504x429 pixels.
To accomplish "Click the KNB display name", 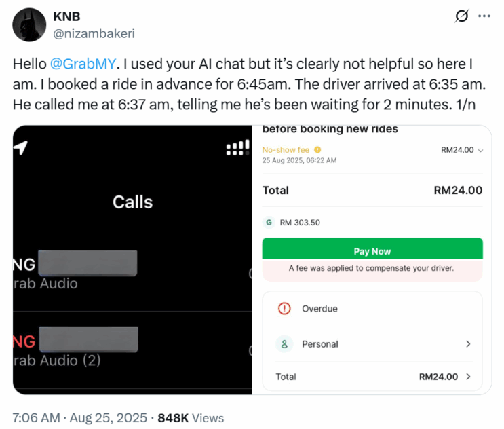I will point(66,16).
